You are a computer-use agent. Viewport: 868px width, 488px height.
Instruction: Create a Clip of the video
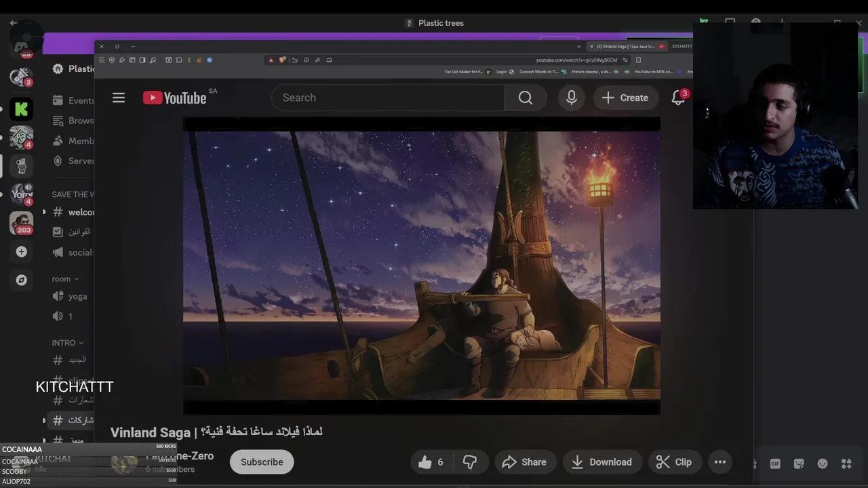tap(674, 462)
